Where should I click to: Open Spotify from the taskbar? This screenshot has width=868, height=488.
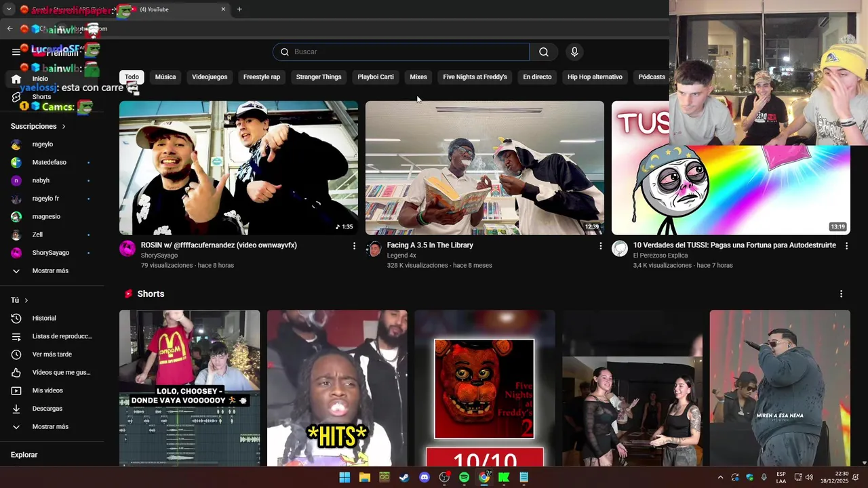[x=464, y=478]
